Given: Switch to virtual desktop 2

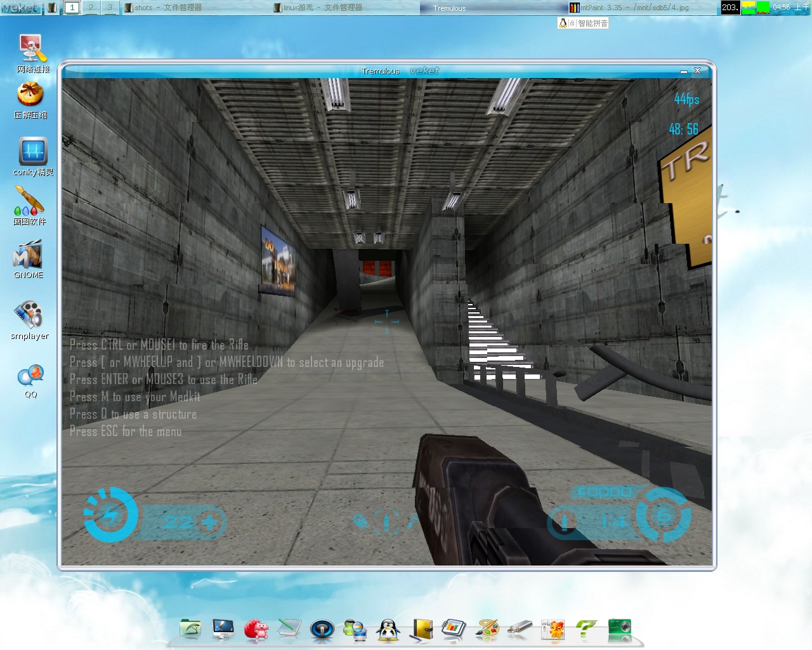Looking at the screenshot, I should (91, 8).
